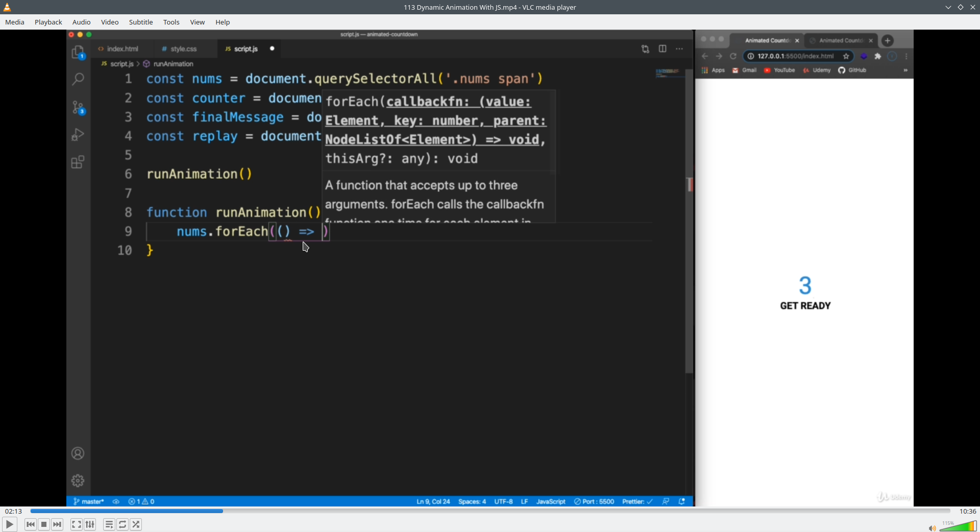Show VLC extended settings
Image resolution: width=980 pixels, height=532 pixels.
[x=90, y=524]
